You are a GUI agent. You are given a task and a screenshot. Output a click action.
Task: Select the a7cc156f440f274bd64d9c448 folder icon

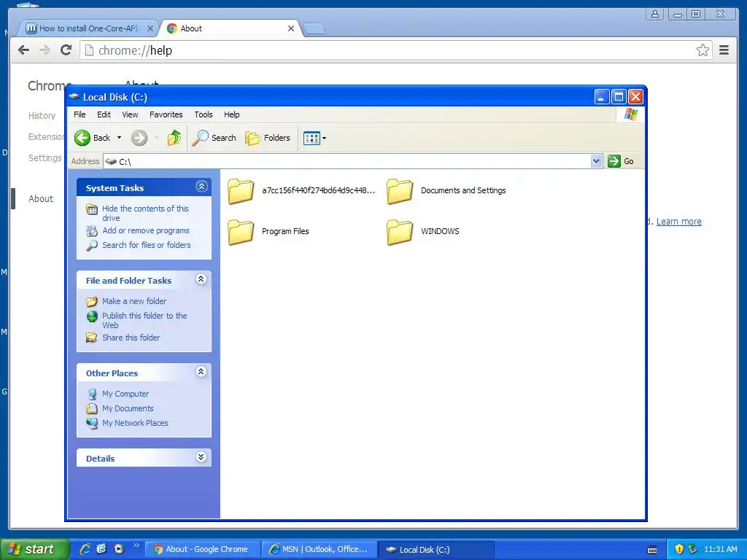[241, 192]
